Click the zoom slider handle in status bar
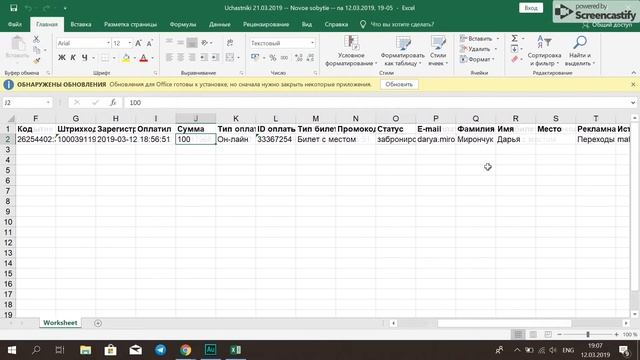640x360 pixels. [x=588, y=334]
